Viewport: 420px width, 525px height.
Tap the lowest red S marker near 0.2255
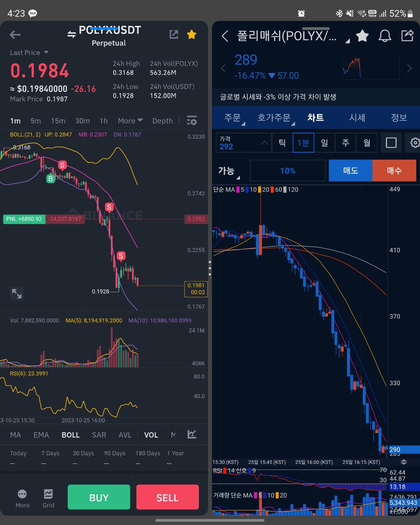(x=121, y=256)
